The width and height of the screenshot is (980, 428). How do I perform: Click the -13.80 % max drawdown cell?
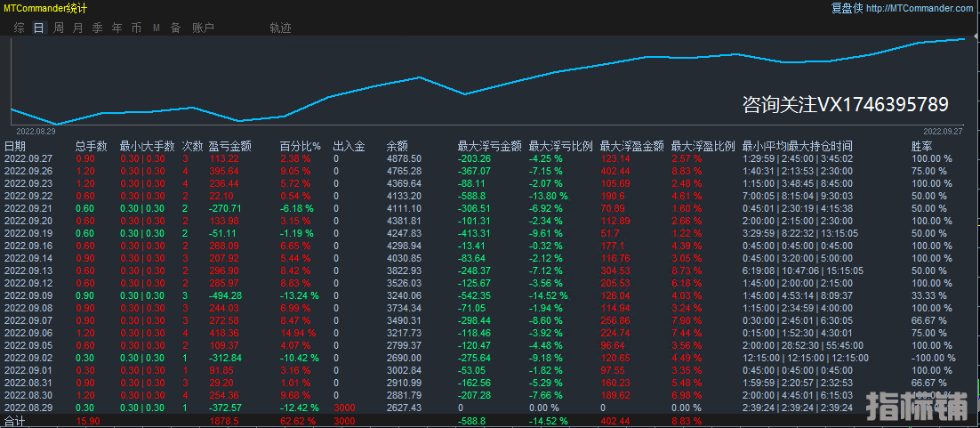548,196
